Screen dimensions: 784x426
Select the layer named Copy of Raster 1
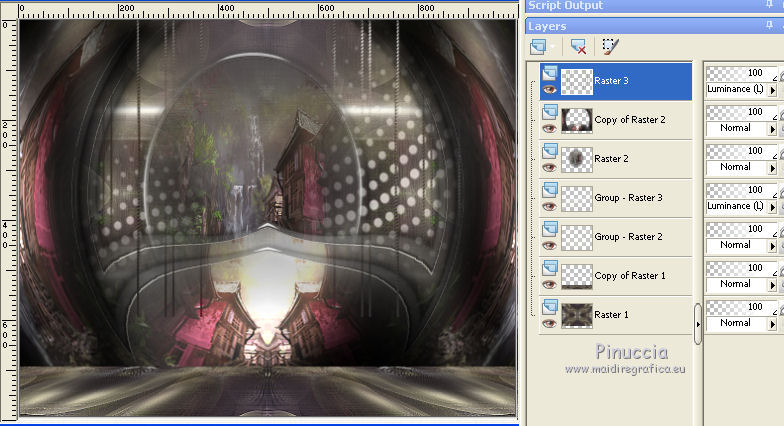[630, 276]
